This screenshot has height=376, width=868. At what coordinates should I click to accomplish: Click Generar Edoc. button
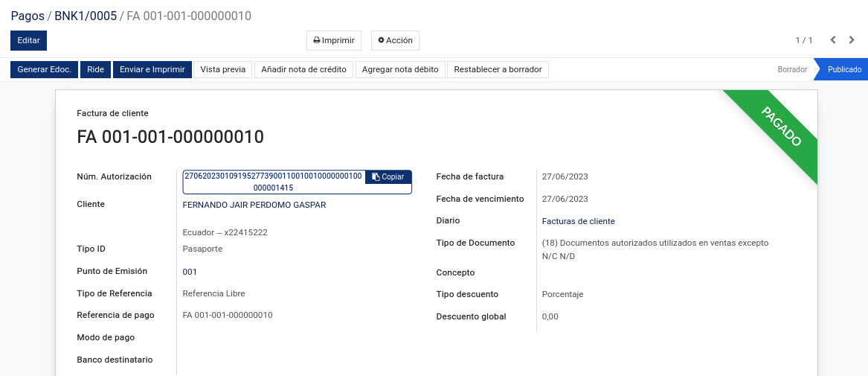[45, 70]
